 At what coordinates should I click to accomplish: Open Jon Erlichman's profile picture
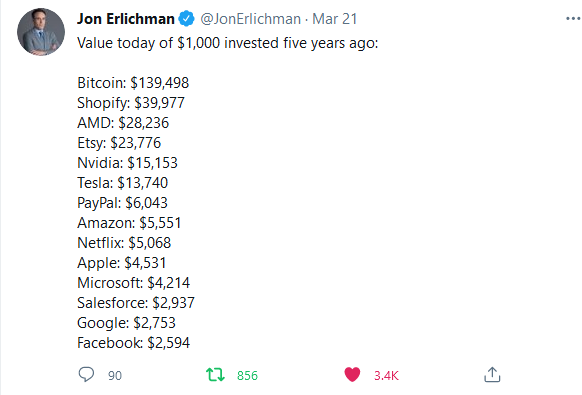pos(41,32)
